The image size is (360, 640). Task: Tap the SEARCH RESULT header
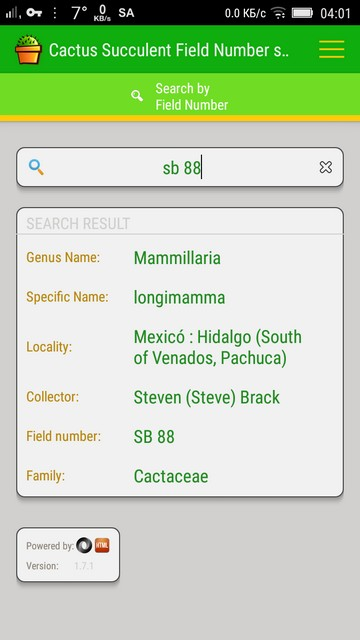click(x=78, y=224)
